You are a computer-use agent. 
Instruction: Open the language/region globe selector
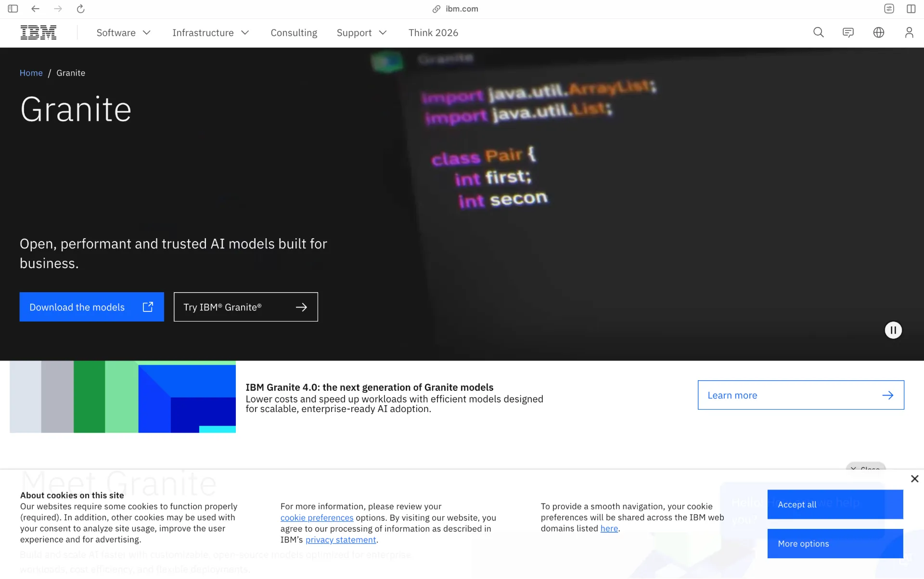point(878,32)
